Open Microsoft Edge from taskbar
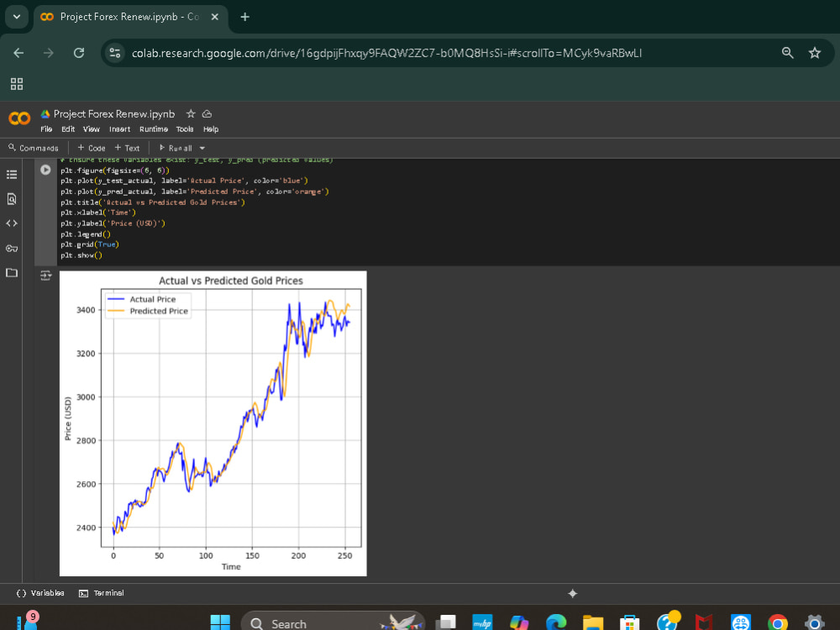Image resolution: width=840 pixels, height=630 pixels. coord(556,623)
